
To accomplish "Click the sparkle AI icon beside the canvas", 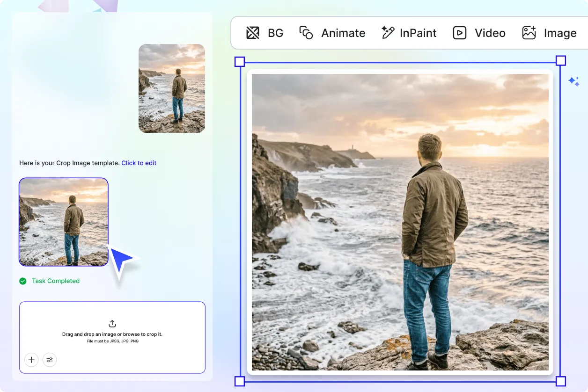I will tap(574, 81).
